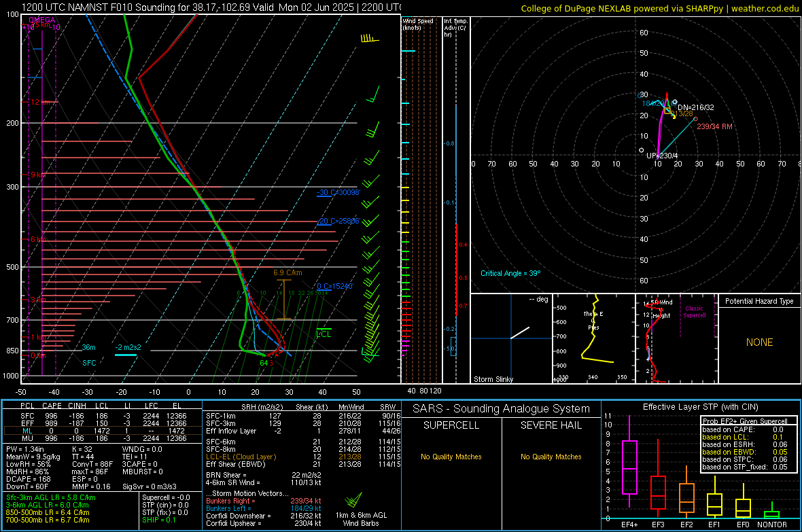Screen dimensions: 802x532
Task: Click the 'DCAPE = 168' value
Action: (x=28, y=479)
